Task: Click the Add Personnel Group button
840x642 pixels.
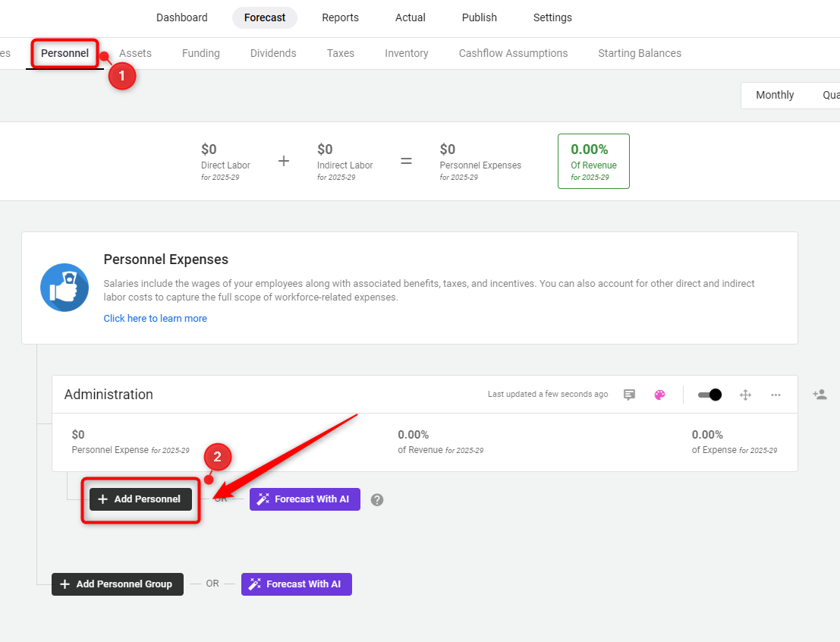Action: tap(118, 584)
